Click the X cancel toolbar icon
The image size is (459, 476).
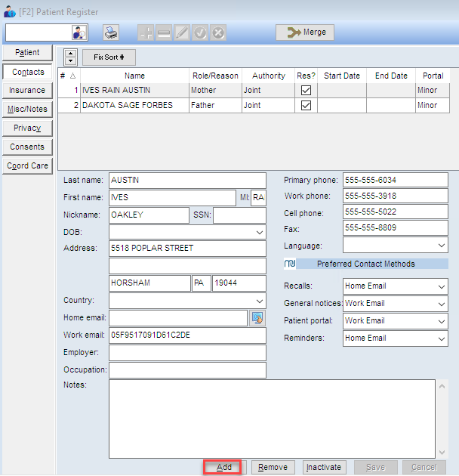pyautogui.click(x=218, y=32)
